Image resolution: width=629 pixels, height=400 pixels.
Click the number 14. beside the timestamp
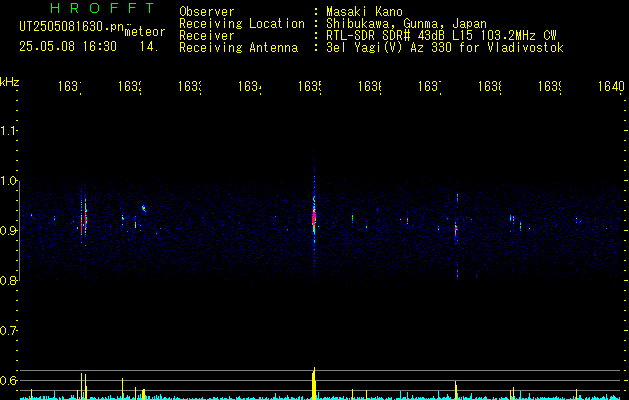point(149,47)
